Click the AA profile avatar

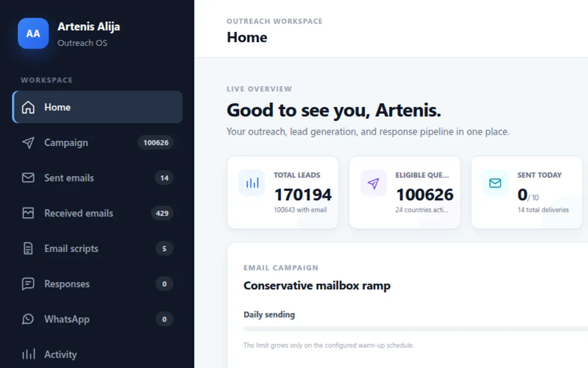[33, 33]
